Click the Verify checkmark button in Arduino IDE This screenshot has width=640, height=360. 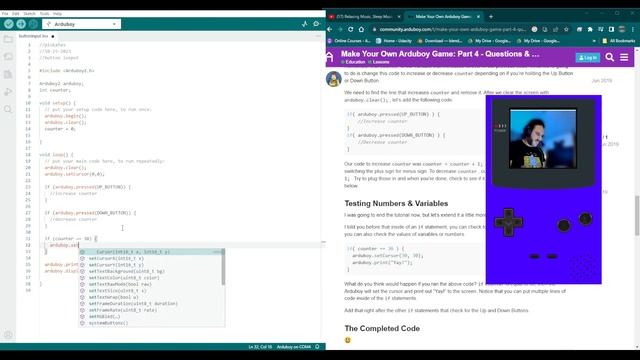point(9,24)
